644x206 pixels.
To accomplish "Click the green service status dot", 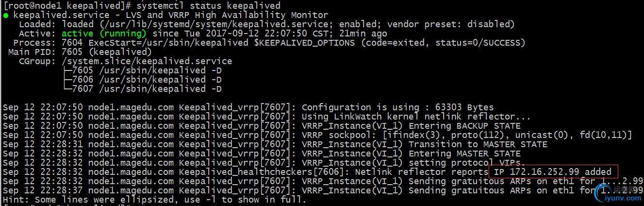I will [5, 16].
